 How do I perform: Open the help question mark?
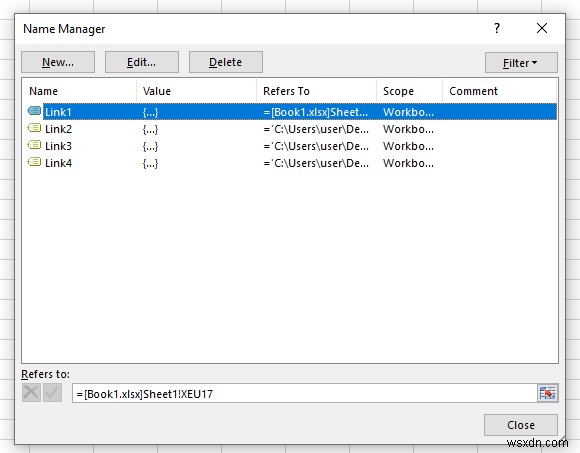pyautogui.click(x=497, y=28)
